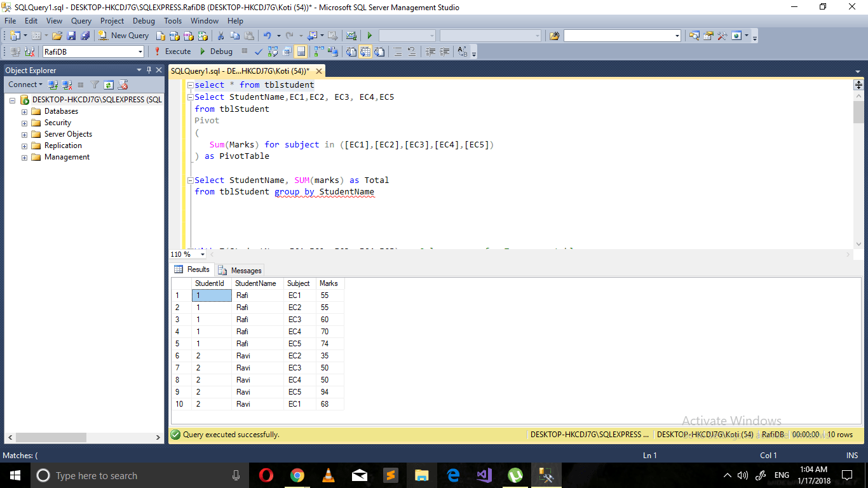
Task: Expand the Server Objects node
Action: pyautogui.click(x=25, y=135)
